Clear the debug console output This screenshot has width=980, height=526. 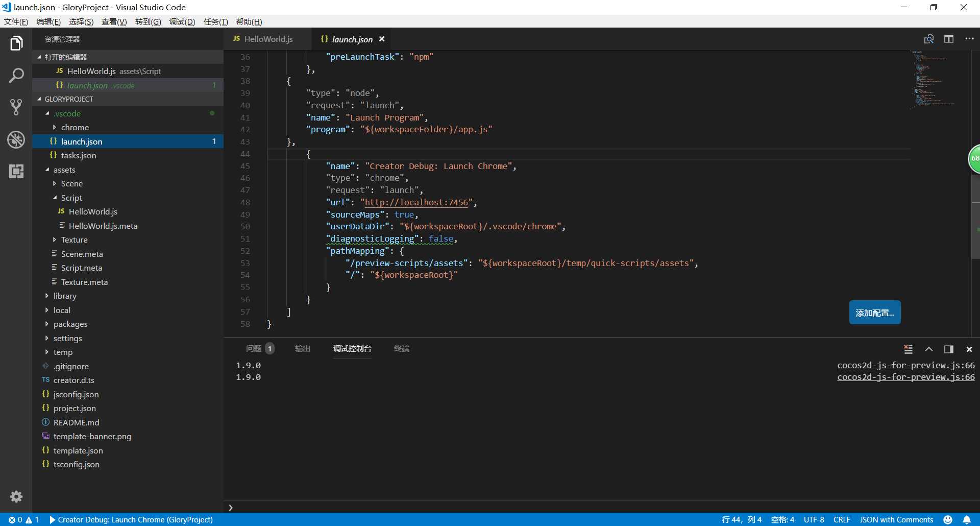[909, 349]
